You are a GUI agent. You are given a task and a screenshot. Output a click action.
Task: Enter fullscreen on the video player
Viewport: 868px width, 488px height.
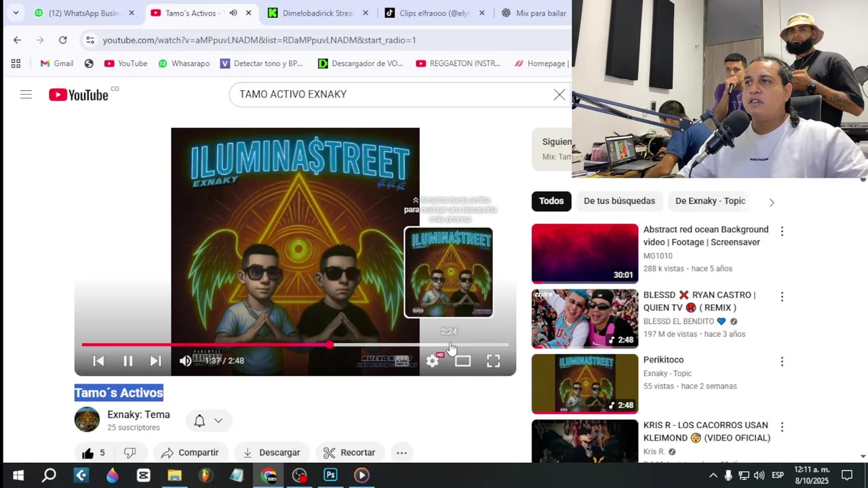point(493,361)
